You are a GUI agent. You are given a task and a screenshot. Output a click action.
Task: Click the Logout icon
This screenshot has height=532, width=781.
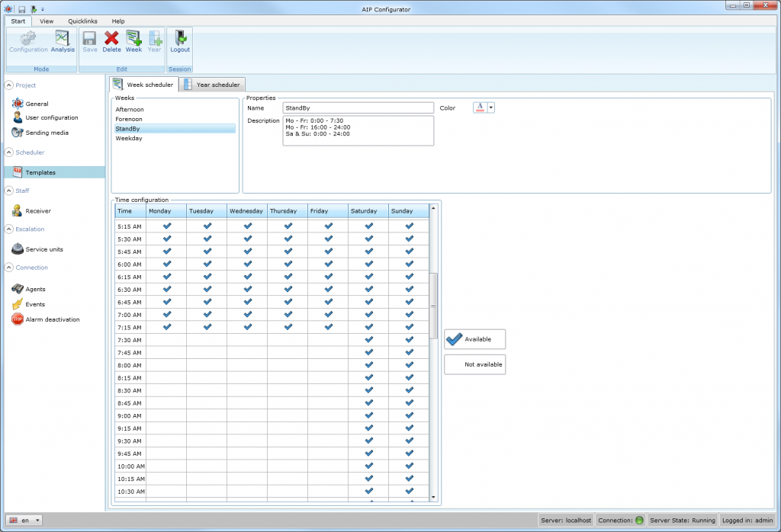tap(180, 41)
